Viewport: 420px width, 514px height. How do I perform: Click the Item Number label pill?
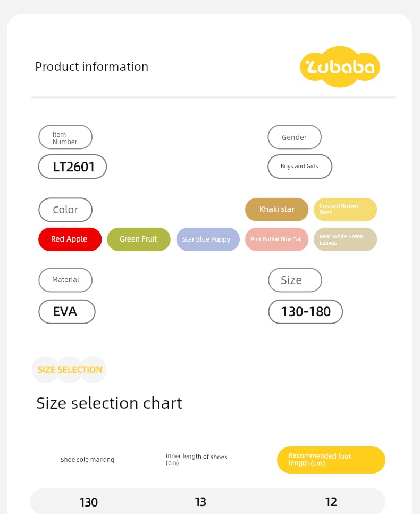point(65,137)
